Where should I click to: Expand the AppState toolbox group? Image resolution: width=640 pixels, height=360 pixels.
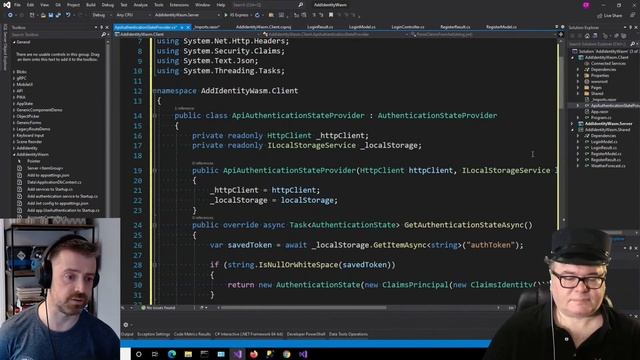coord(14,104)
